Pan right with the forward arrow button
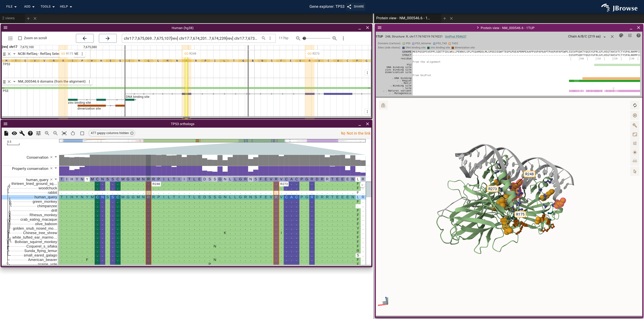 (x=108, y=38)
